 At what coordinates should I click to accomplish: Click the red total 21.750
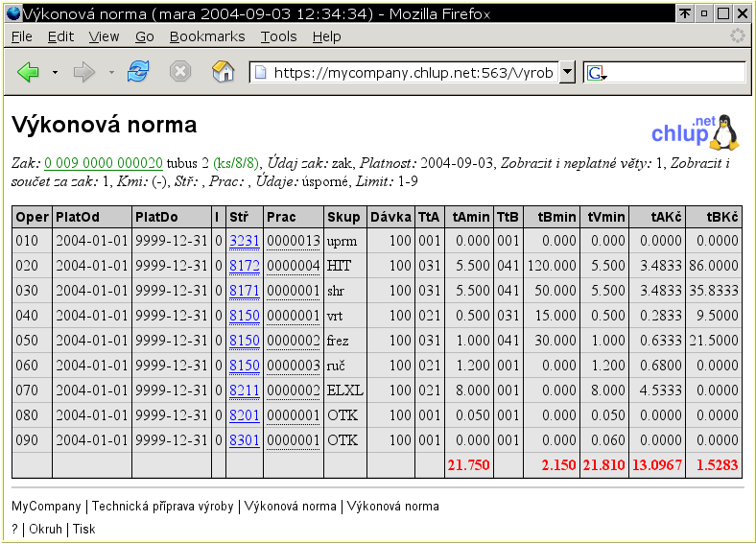click(468, 465)
